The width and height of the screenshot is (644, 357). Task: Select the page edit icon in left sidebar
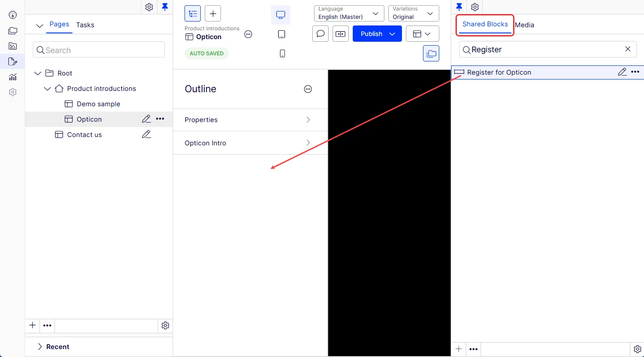[x=13, y=61]
